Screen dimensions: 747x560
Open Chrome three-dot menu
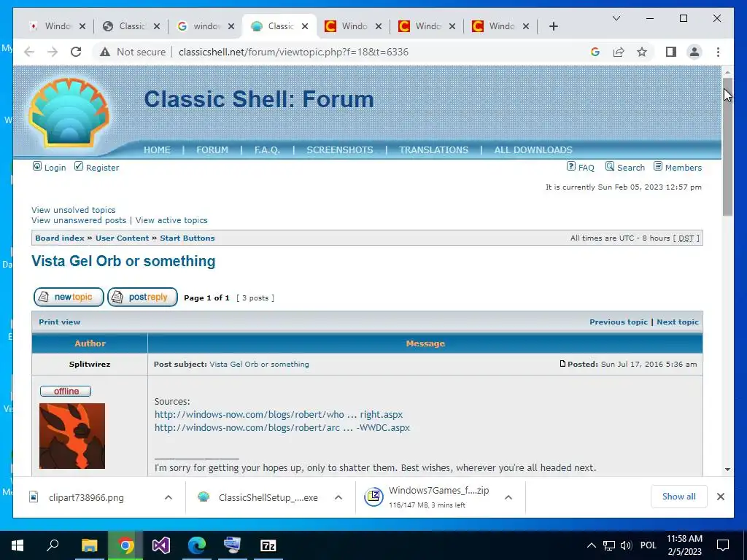pos(718,52)
